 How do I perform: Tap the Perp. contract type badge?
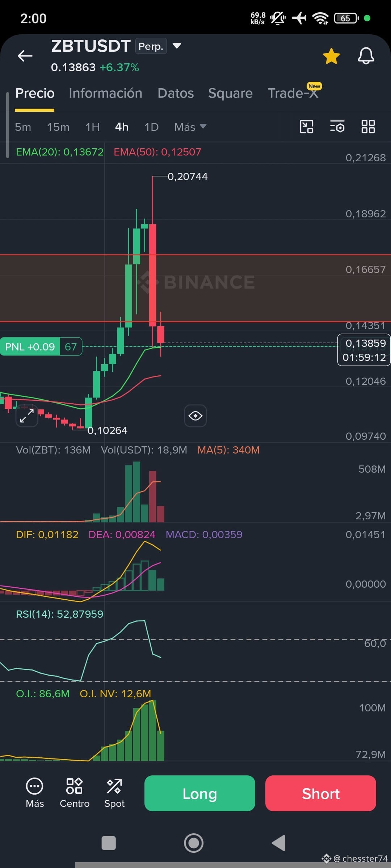click(151, 46)
